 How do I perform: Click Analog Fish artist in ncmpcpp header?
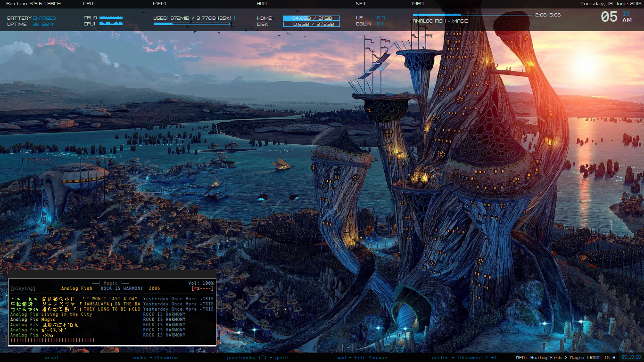pyautogui.click(x=77, y=288)
